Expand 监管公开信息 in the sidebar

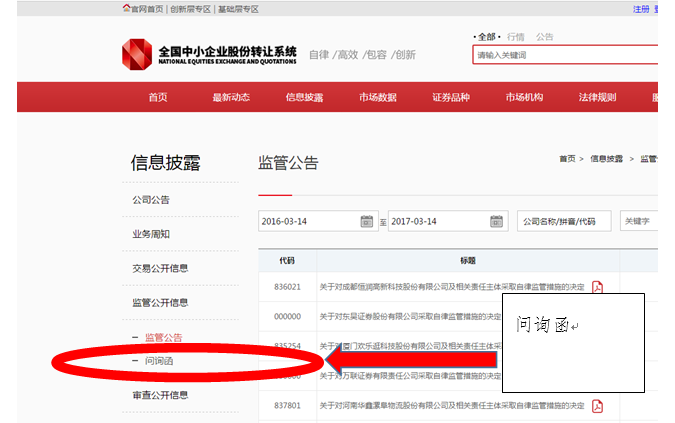[160, 302]
